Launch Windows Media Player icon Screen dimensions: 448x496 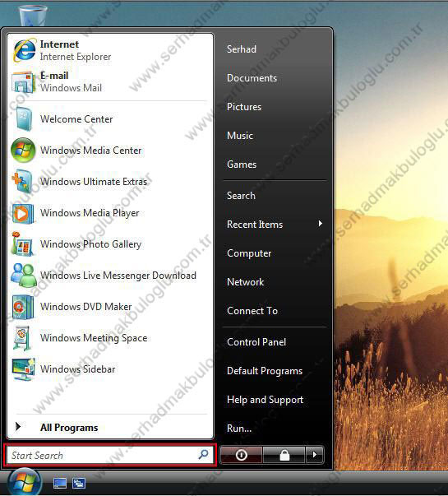(23, 214)
